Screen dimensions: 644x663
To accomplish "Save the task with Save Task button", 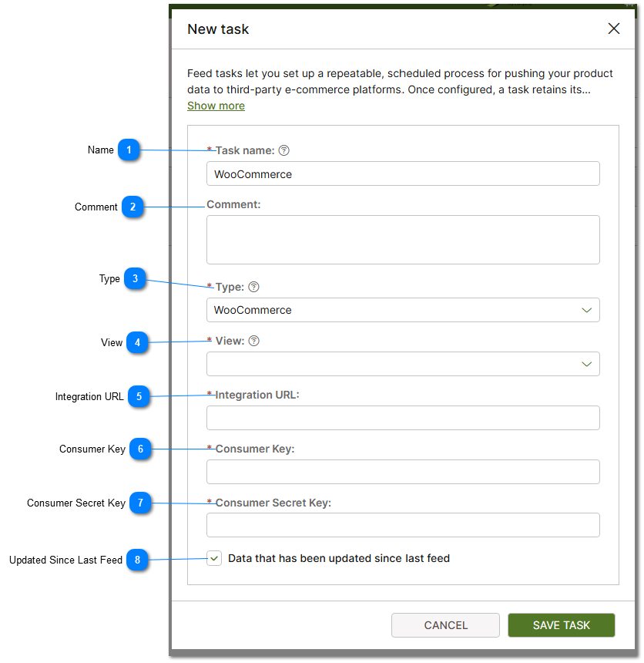I will (561, 625).
